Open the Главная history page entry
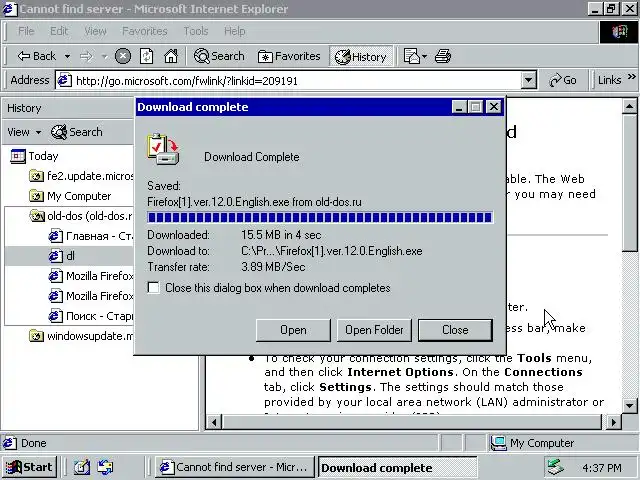This screenshot has width=640, height=480. click(91, 236)
